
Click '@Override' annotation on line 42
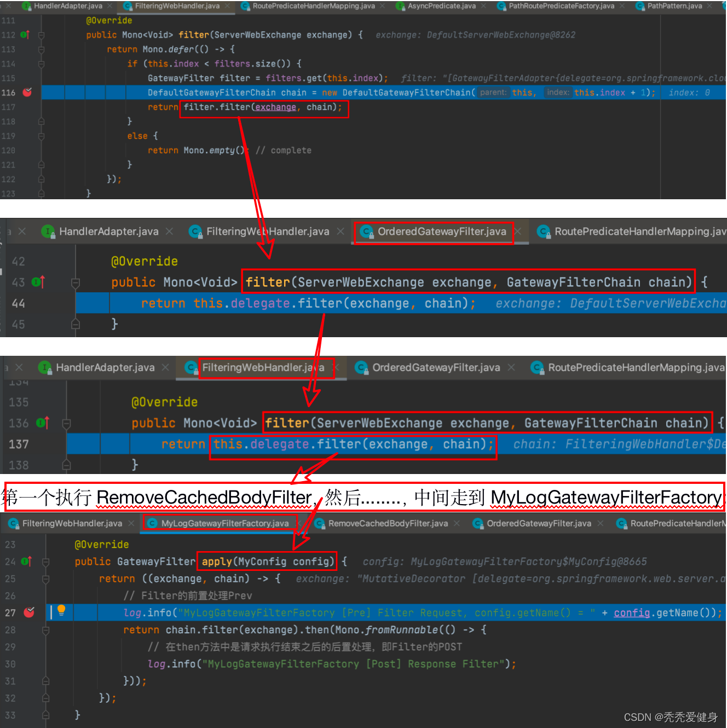coord(145,261)
